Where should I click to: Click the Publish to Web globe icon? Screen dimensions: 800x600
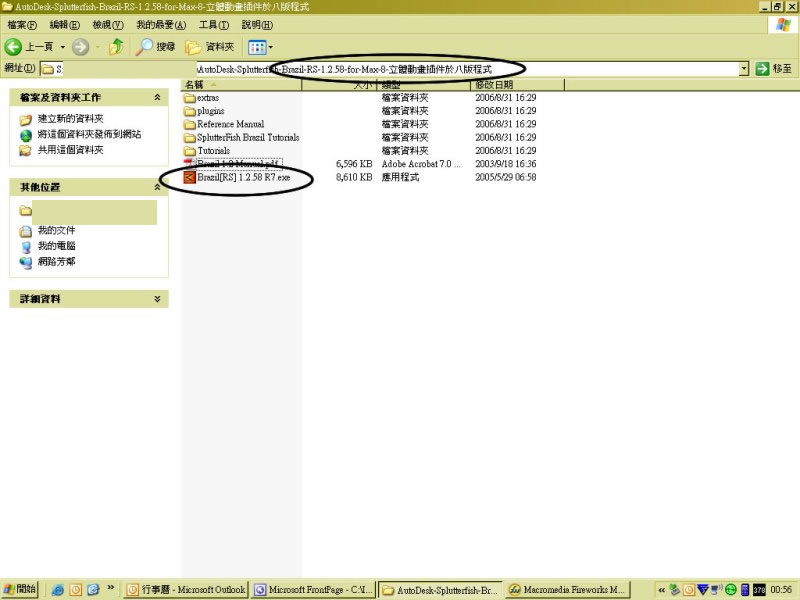tap(26, 135)
